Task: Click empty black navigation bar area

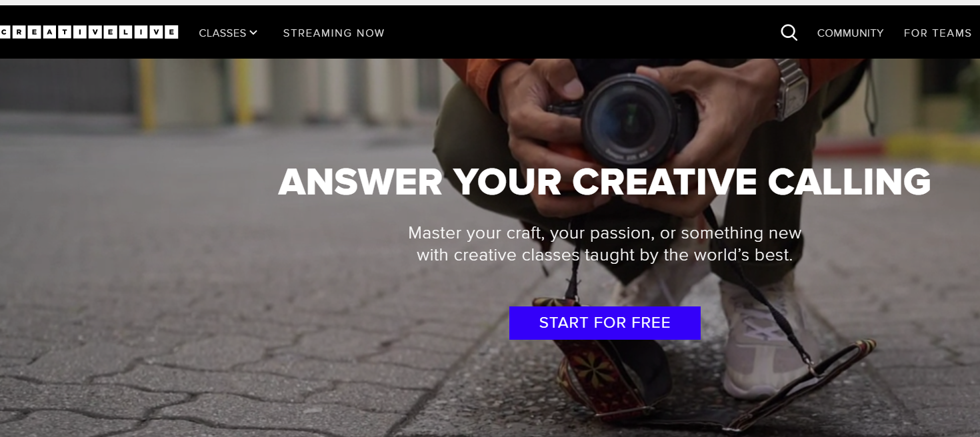Action: tap(580, 33)
